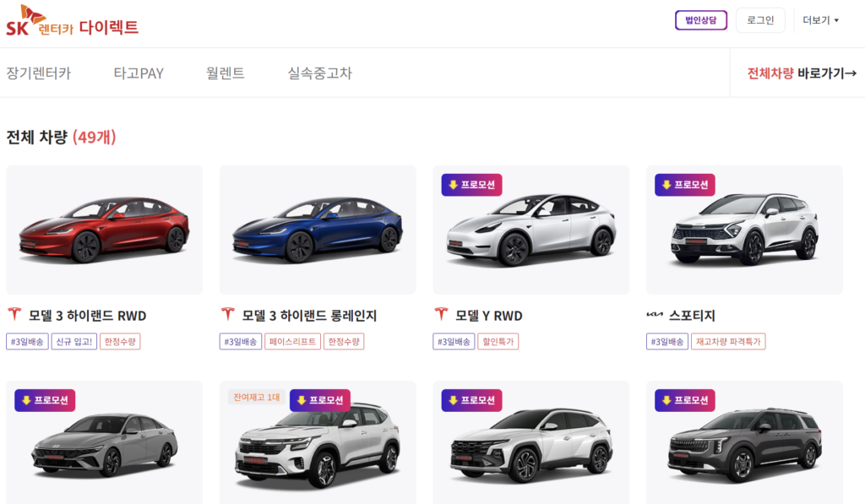Viewport: 865px width, 504px height.
Task: Select the 타고PAY menu item
Action: (x=138, y=73)
